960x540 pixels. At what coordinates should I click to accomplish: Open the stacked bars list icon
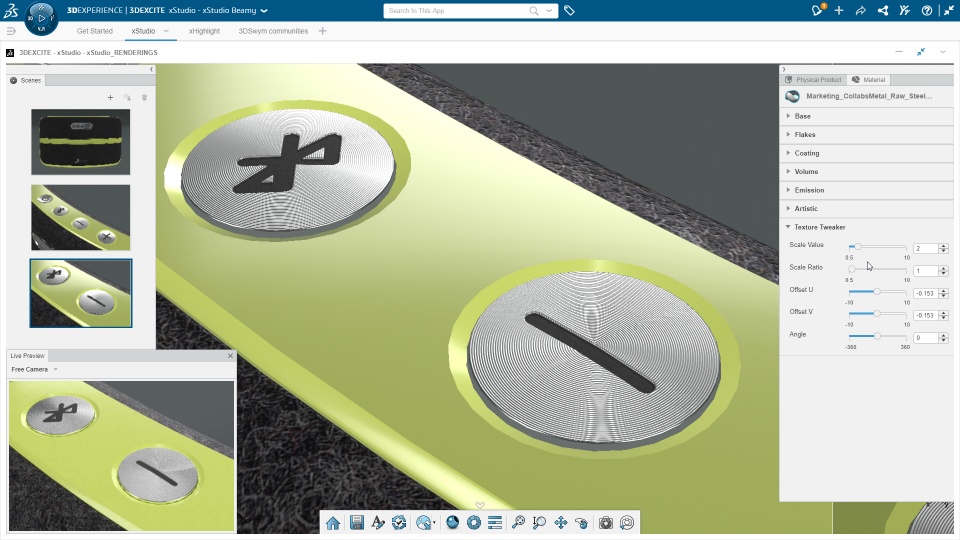[495, 522]
